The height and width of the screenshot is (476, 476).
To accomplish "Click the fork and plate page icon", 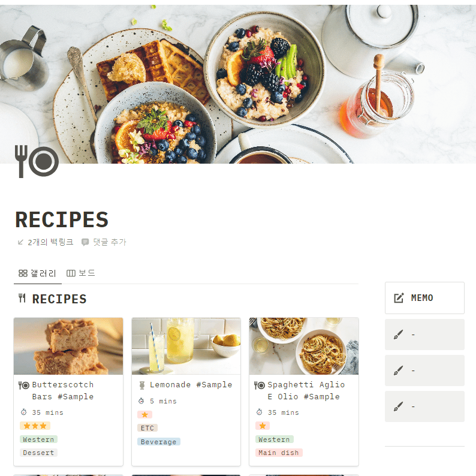I will 37,161.
